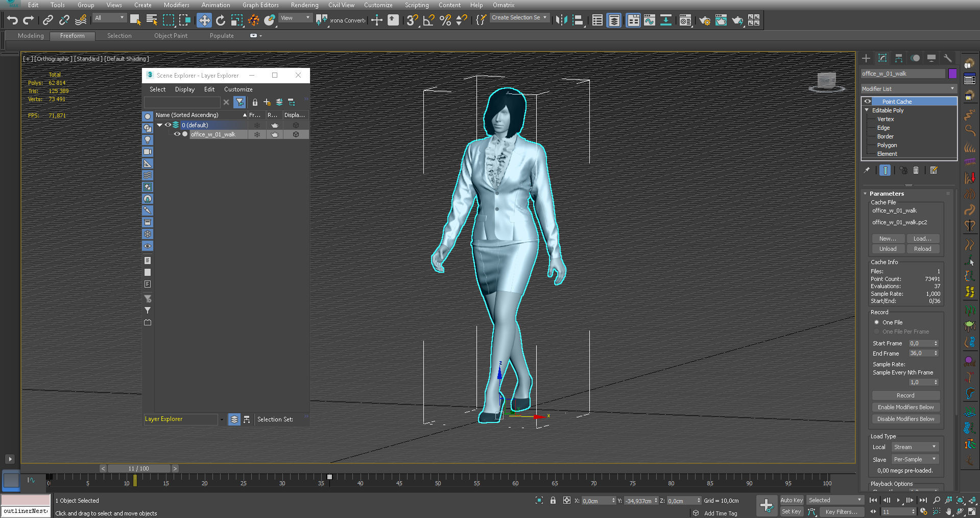Open Display menu in Scene Explorer
The width and height of the screenshot is (980, 518).
[x=184, y=89]
